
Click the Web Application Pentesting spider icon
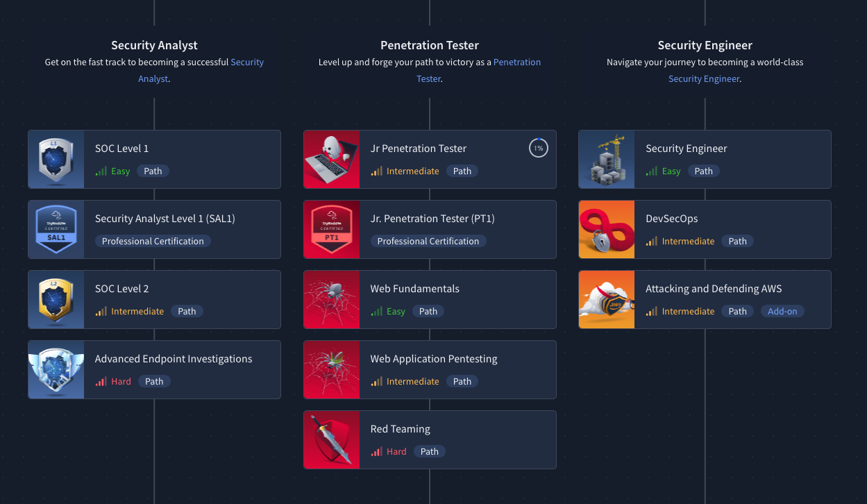(x=332, y=370)
